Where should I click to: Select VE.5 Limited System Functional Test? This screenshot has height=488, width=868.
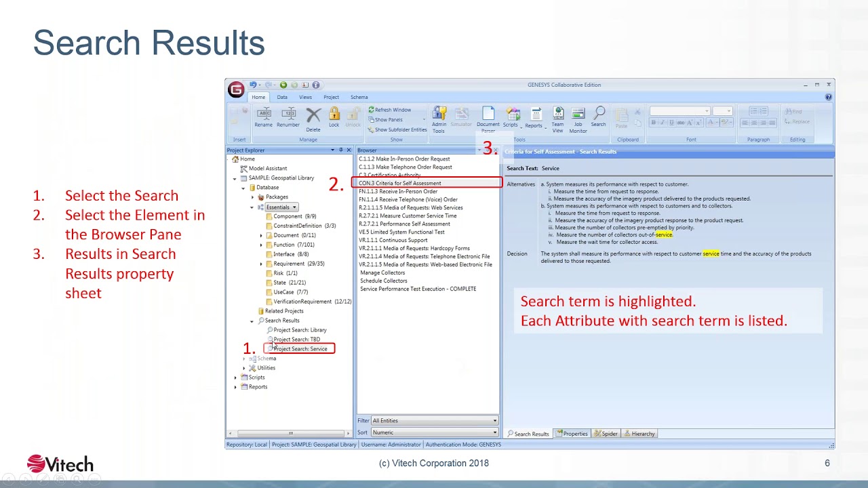point(401,232)
